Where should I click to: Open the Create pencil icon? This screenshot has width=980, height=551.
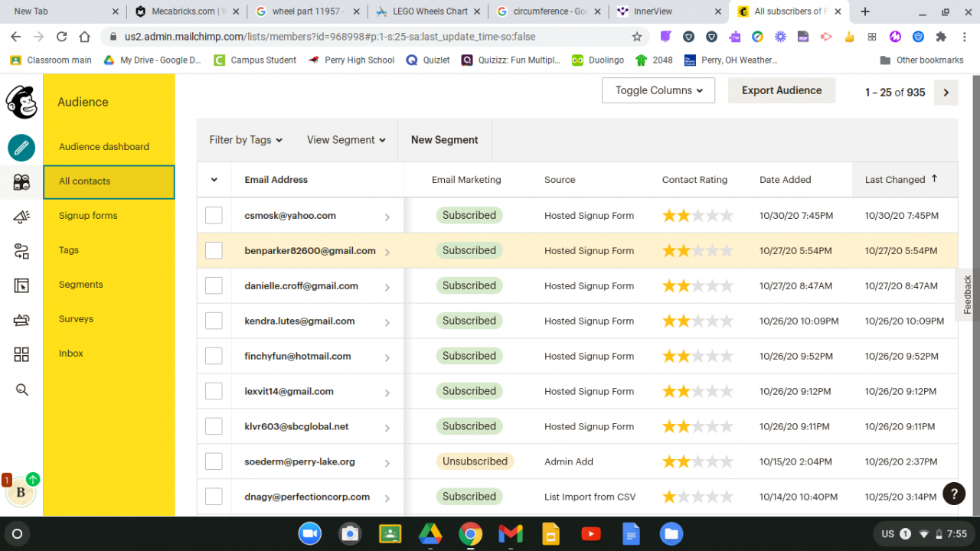(x=21, y=147)
